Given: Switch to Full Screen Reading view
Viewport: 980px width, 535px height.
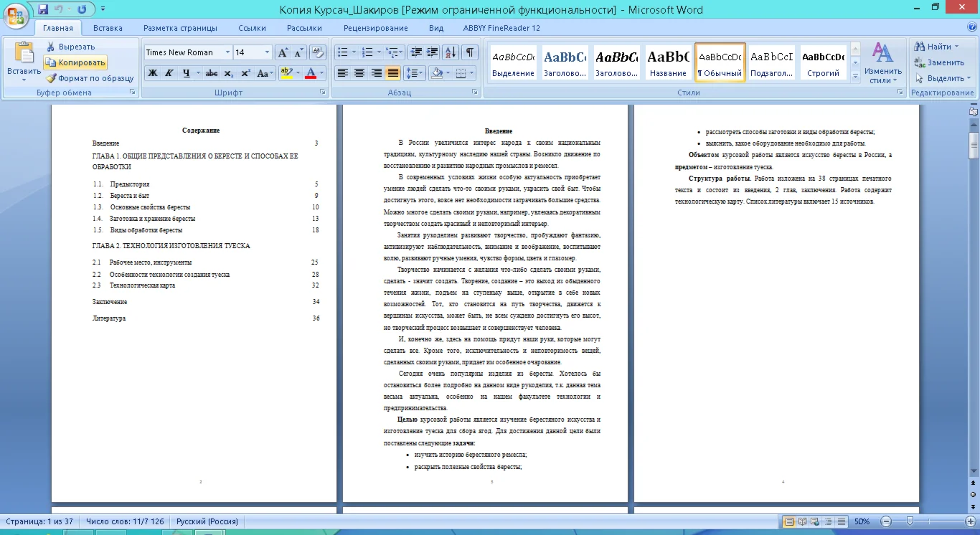Looking at the screenshot, I should tap(803, 521).
